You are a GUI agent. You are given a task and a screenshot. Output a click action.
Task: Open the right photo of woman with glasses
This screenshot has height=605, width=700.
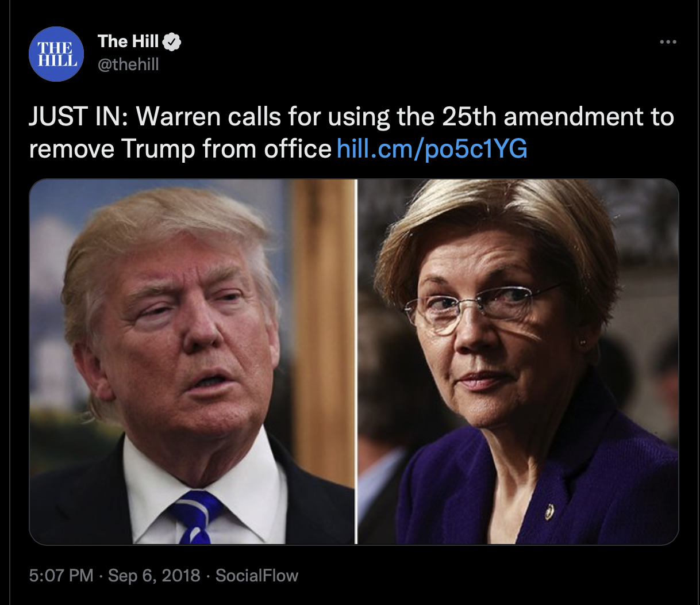tap(518, 361)
